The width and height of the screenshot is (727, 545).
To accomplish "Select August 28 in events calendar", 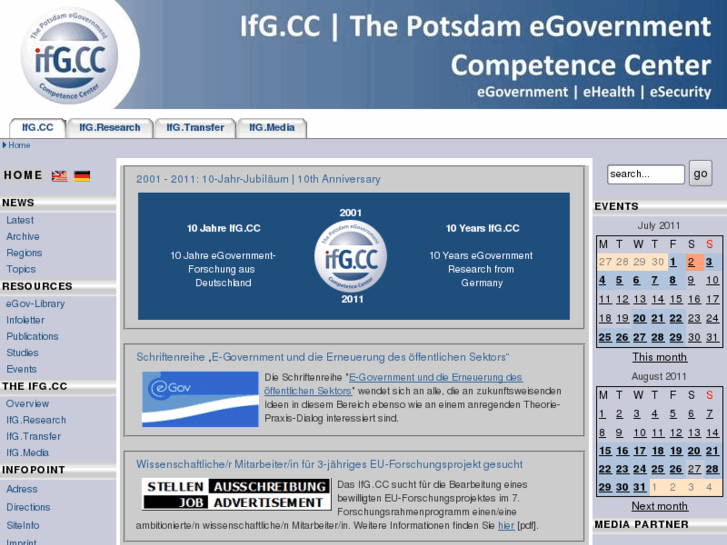I will [712, 469].
